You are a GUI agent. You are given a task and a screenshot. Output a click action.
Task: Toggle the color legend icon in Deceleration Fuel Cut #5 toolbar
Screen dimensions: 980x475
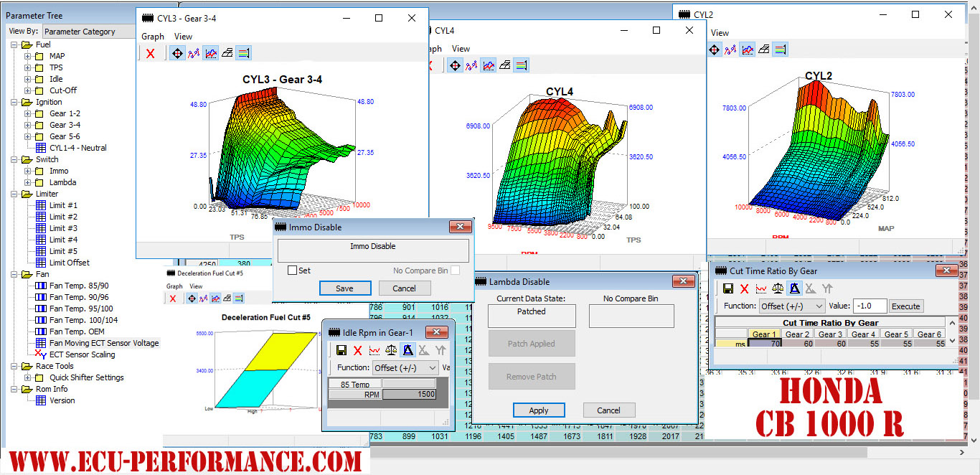(239, 298)
